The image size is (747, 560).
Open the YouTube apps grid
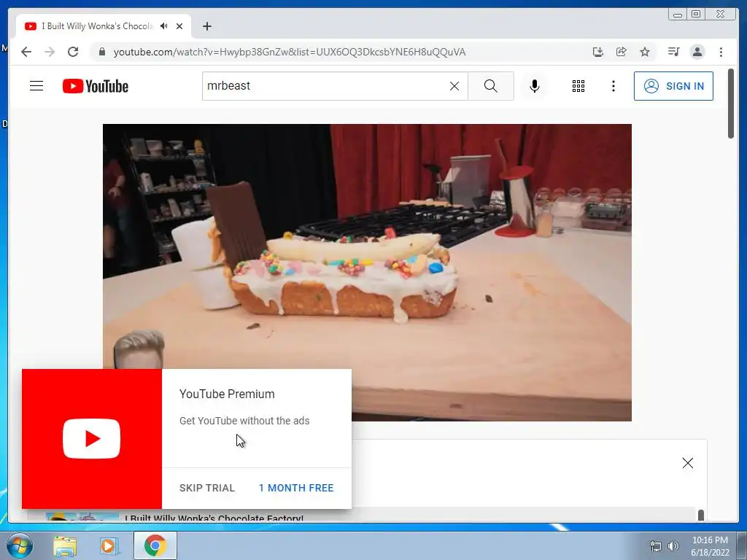[x=578, y=86]
